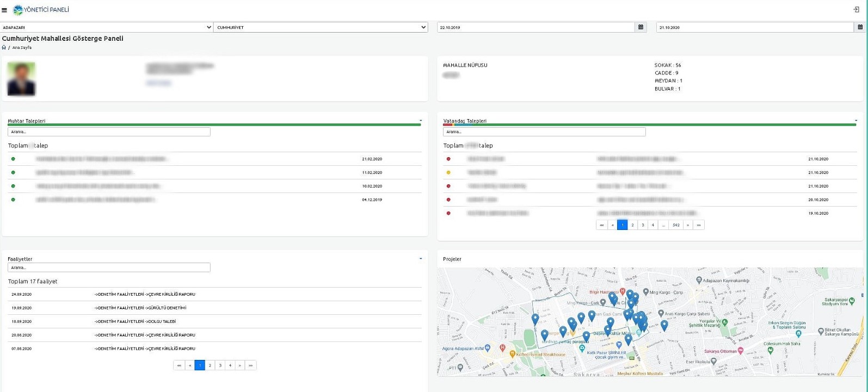Click the Ana Sayfa breadcrumb link
The height and width of the screenshot is (392, 868).
[22, 47]
